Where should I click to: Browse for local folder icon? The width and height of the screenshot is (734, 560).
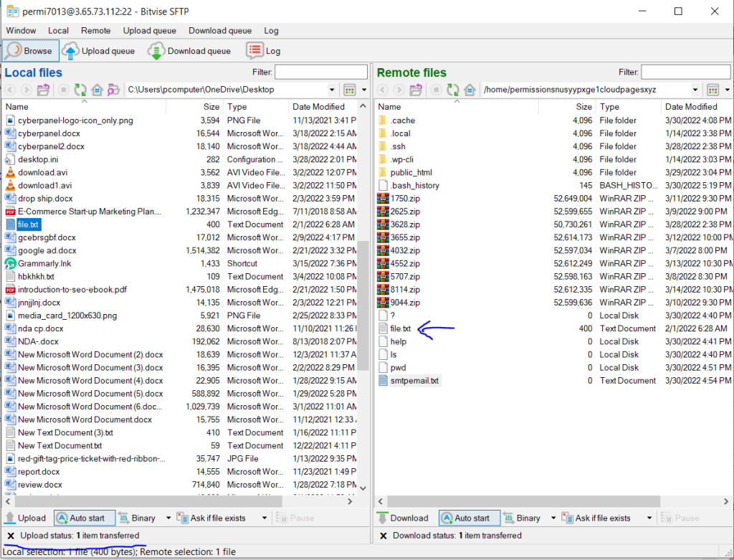[113, 90]
